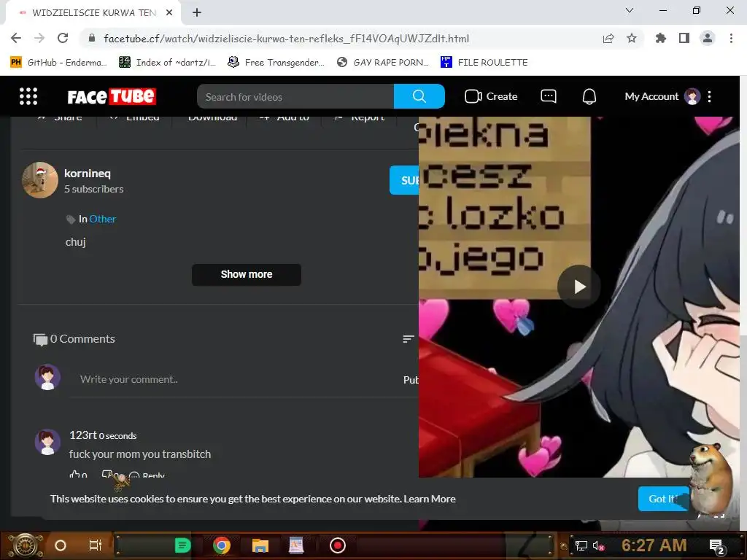Open Chrome from the taskbar
This screenshot has height=560, width=747.
222,545
